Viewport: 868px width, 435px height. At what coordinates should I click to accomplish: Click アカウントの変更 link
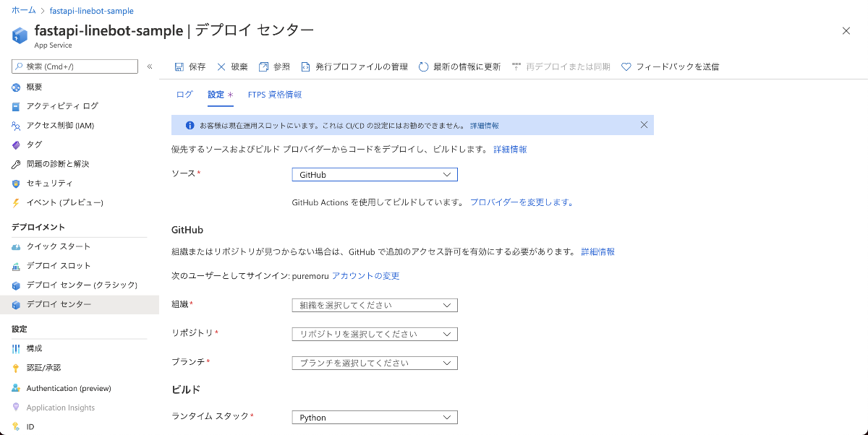[x=365, y=276]
